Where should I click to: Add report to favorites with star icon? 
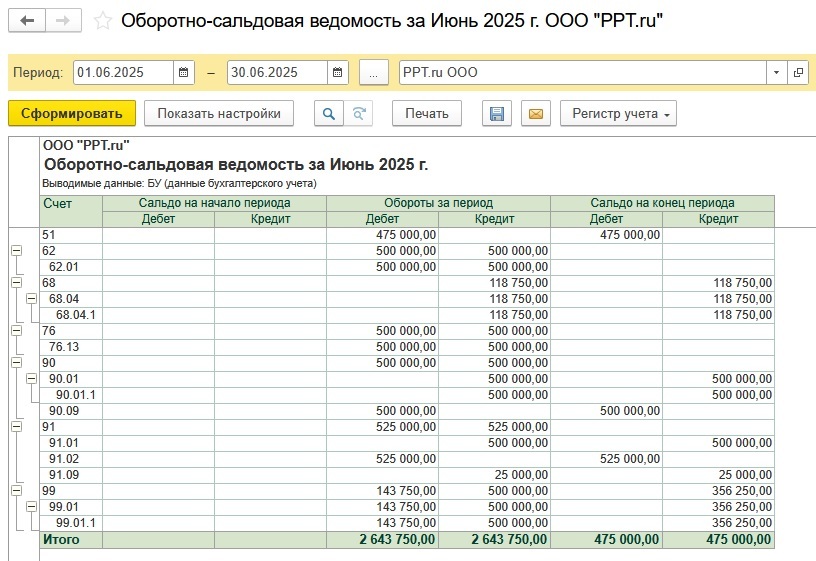103,21
